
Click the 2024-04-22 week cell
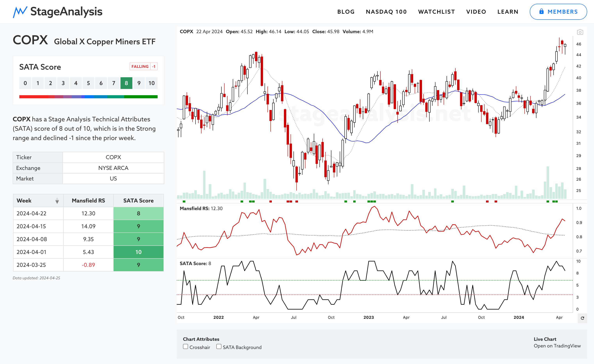pos(38,213)
